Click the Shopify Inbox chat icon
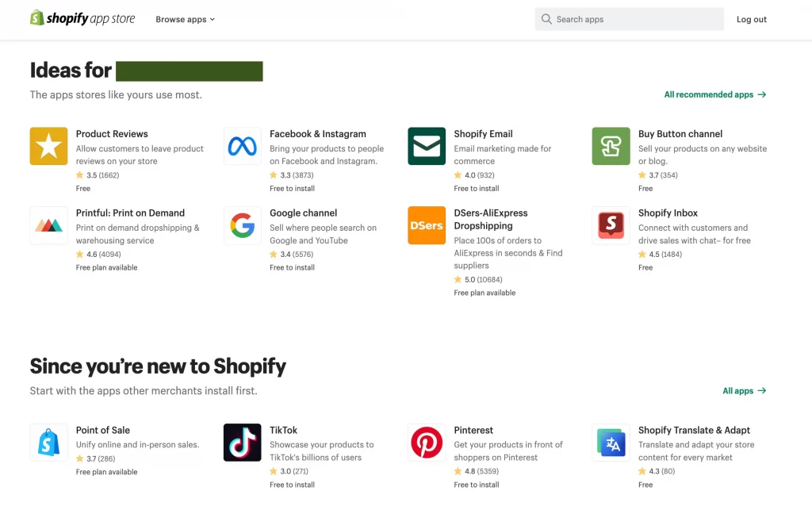The image size is (812, 506). 611,225
